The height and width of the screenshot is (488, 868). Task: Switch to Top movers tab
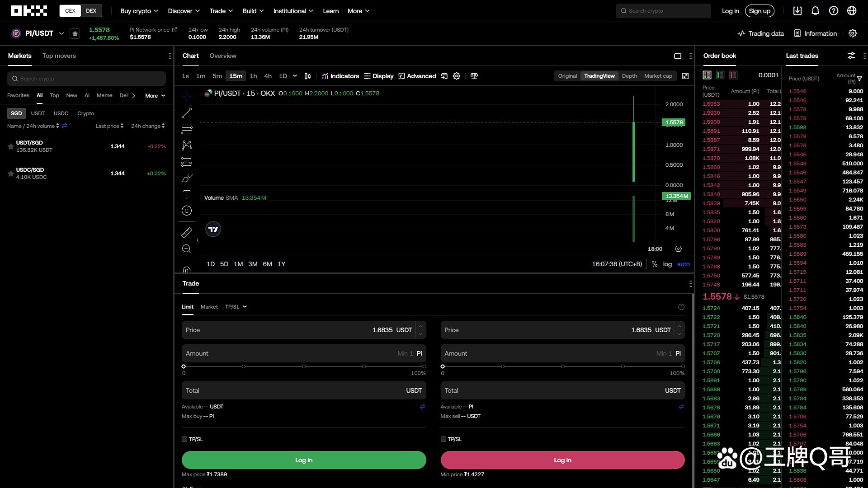[59, 56]
